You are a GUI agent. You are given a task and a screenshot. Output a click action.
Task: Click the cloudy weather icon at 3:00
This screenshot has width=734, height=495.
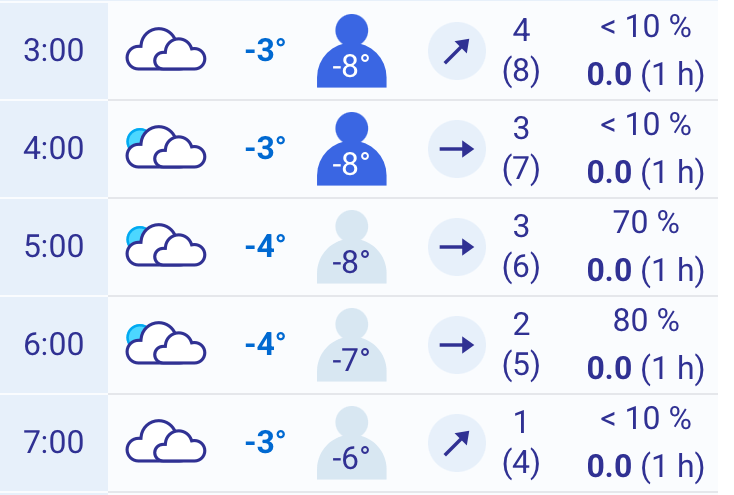click(165, 50)
